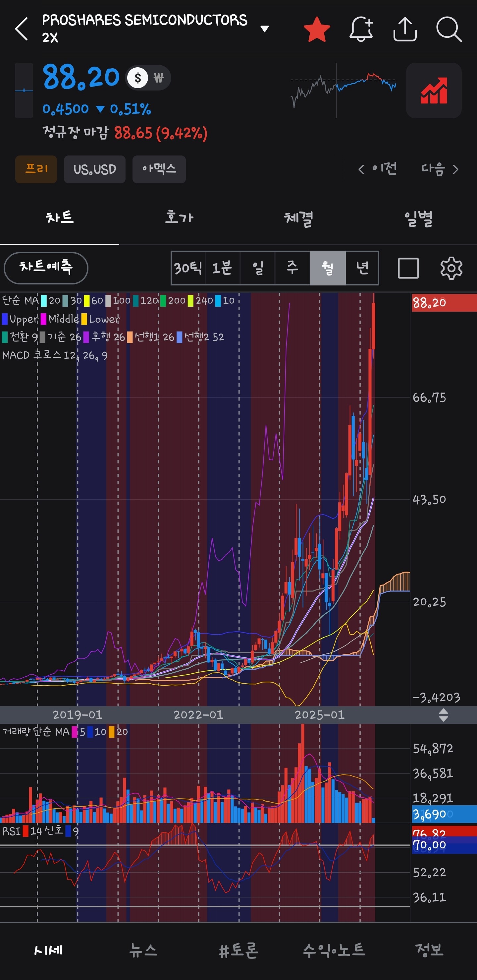Click the up-down panel resize arrows
The height and width of the screenshot is (980, 477).
point(443,715)
